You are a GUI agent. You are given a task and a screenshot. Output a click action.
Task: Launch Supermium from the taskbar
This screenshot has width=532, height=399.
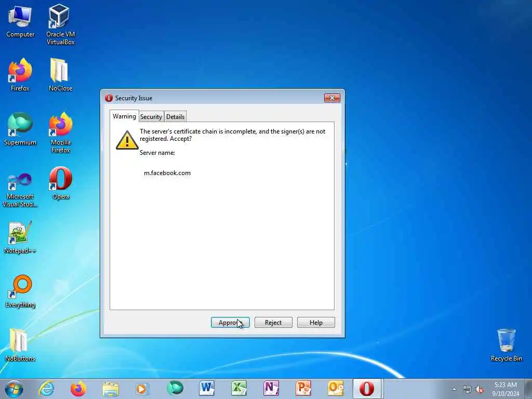click(175, 389)
